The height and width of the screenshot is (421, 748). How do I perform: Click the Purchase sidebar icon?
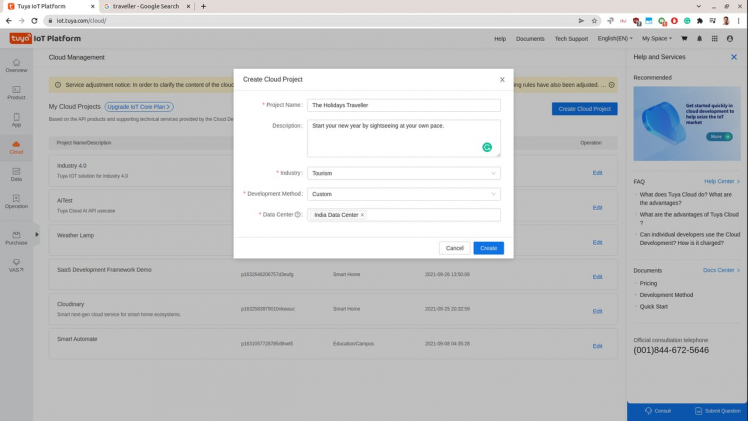tap(16, 237)
